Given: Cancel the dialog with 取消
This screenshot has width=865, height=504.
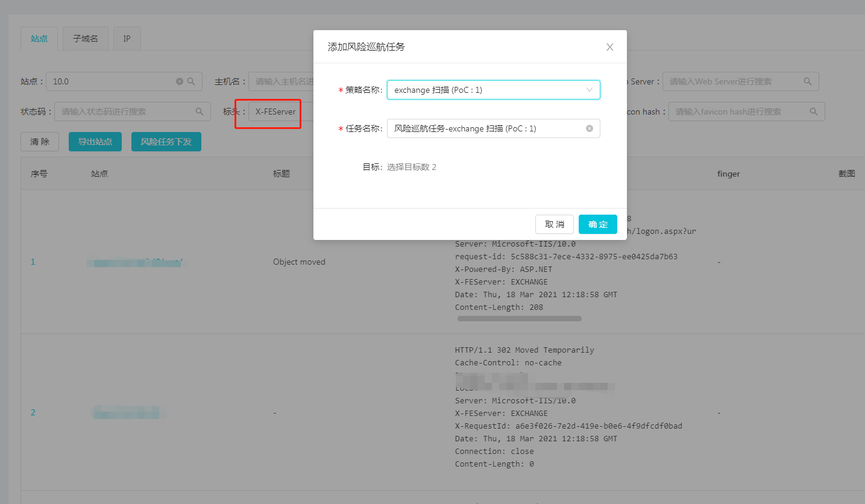Looking at the screenshot, I should 555,224.
